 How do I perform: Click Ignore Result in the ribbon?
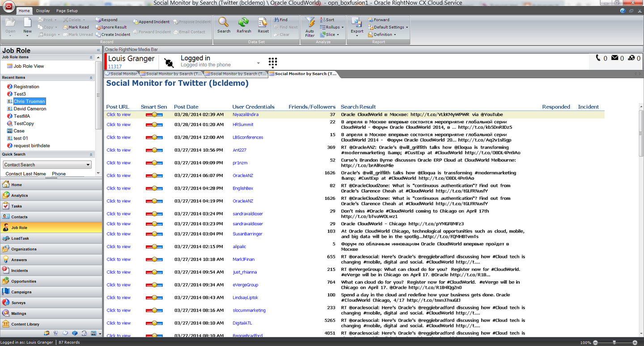tap(111, 27)
